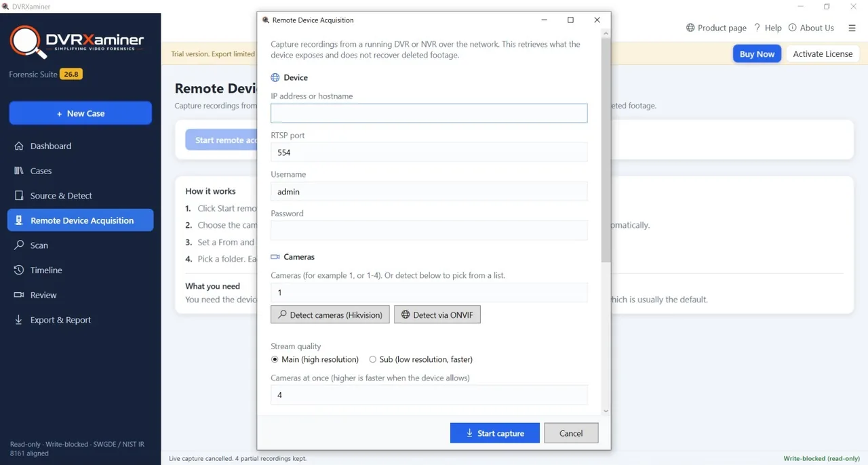868x465 pixels.
Task: Click Detect via ONVIF button
Action: 437,315
